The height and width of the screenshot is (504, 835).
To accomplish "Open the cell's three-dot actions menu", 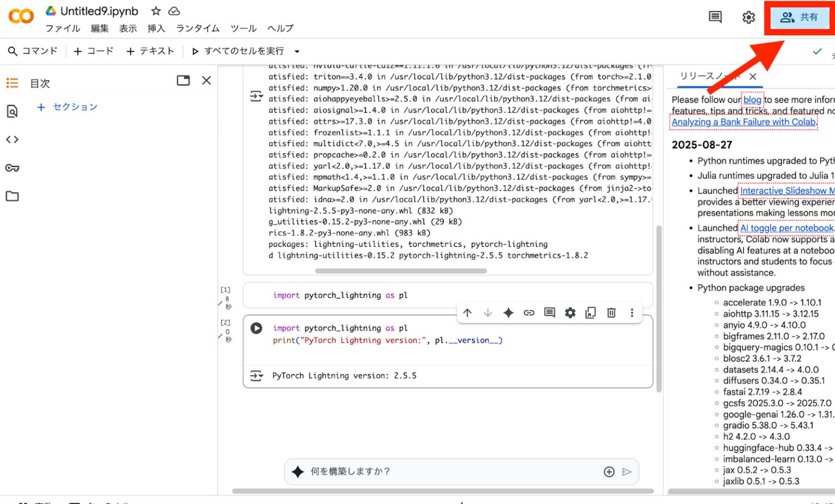I will [632, 313].
